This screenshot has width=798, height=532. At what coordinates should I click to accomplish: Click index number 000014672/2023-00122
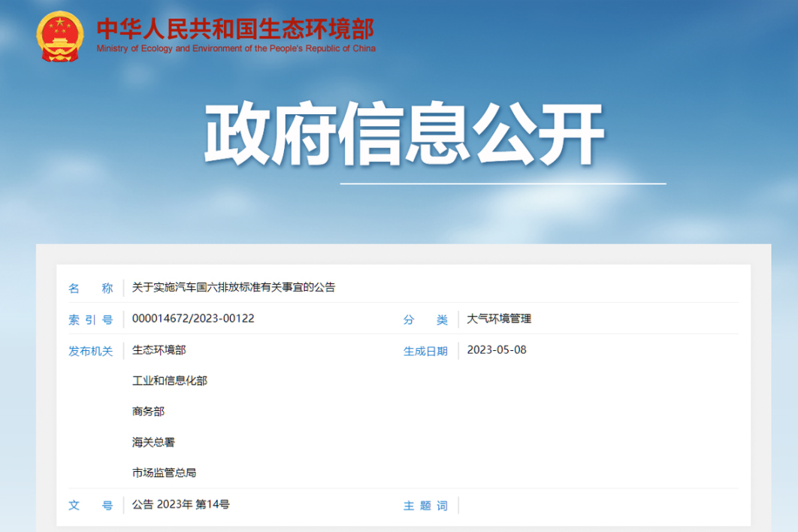pos(193,319)
